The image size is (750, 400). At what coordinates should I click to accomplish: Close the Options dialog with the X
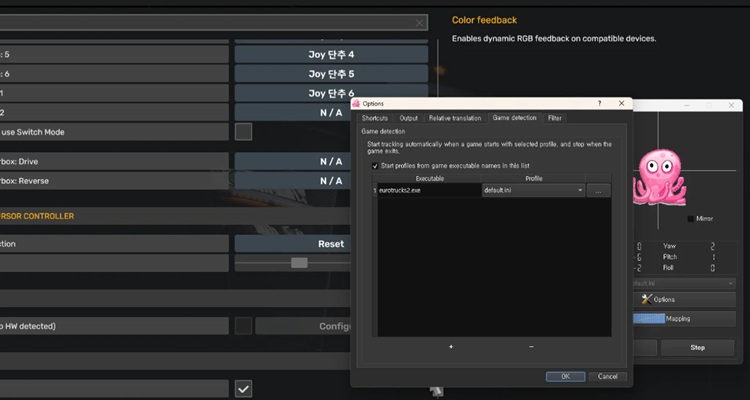621,103
